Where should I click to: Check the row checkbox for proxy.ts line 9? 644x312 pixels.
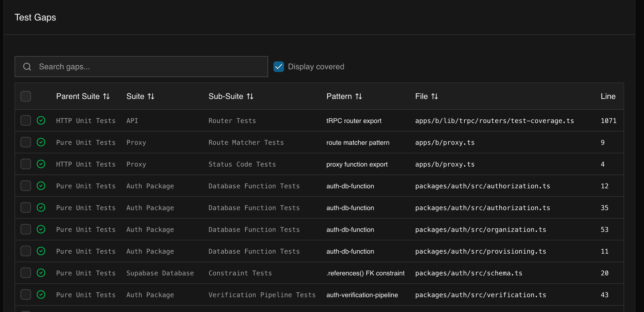(25, 142)
